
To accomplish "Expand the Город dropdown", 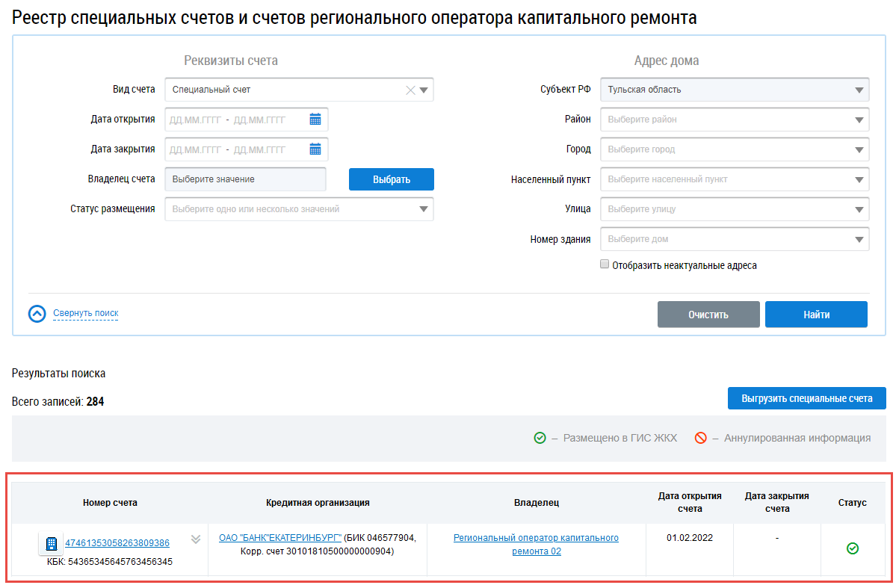I will coord(858,149).
